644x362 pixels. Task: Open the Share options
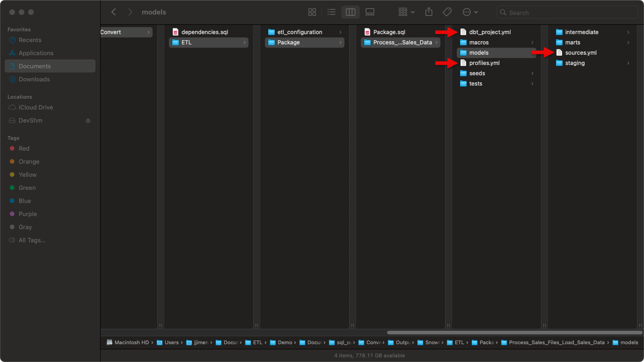pos(428,12)
